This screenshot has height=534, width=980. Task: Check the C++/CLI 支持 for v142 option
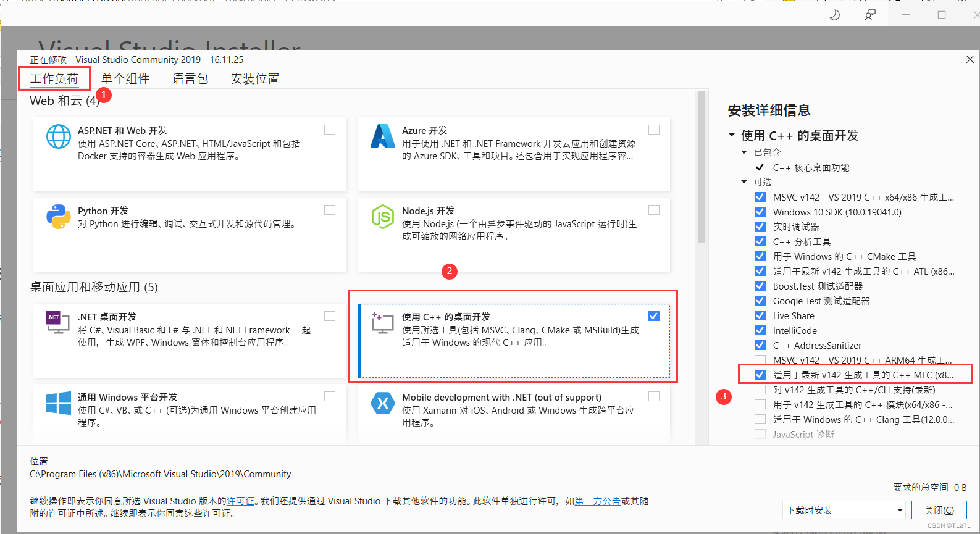pyautogui.click(x=760, y=390)
